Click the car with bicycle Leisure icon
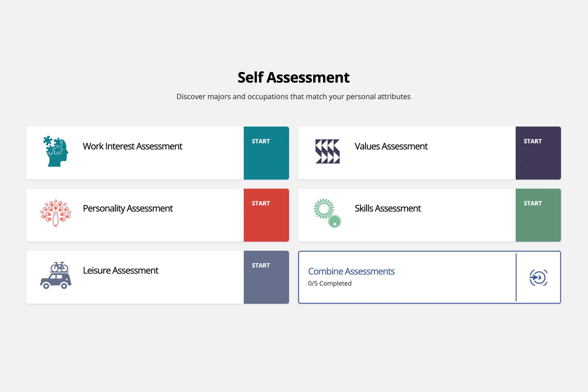Viewport: 588px width, 392px height. click(x=56, y=276)
